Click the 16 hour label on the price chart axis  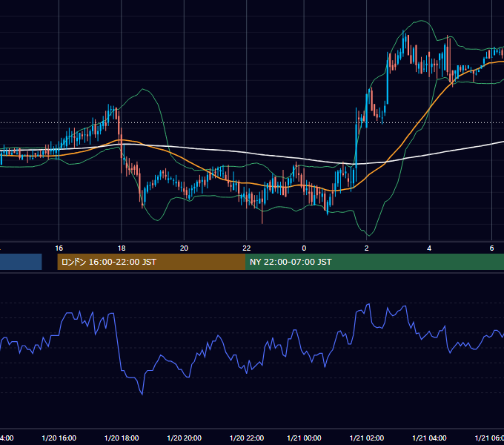pos(59,248)
